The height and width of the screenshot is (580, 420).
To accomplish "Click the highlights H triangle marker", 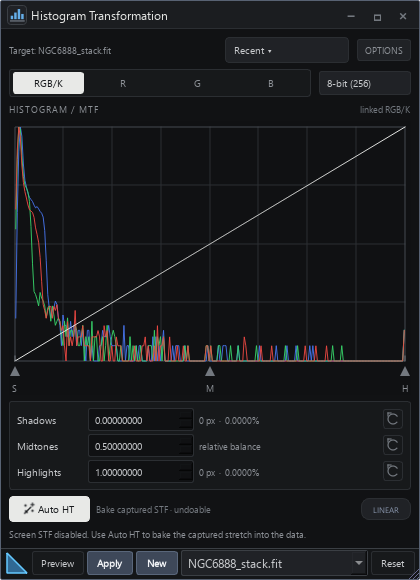I will pos(405,371).
